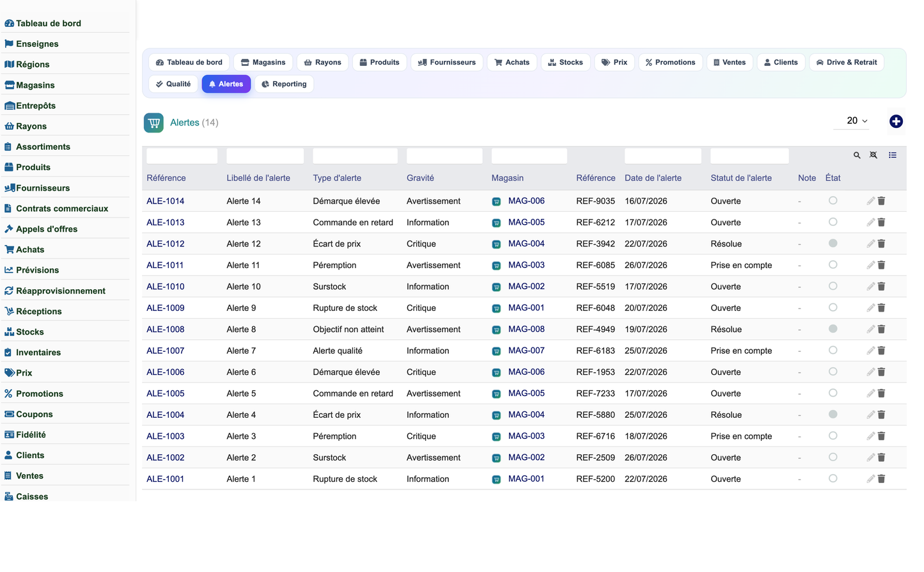Toggle the filled État radio for ALE-1008
Screen dimensions: 924x572
tap(833, 329)
